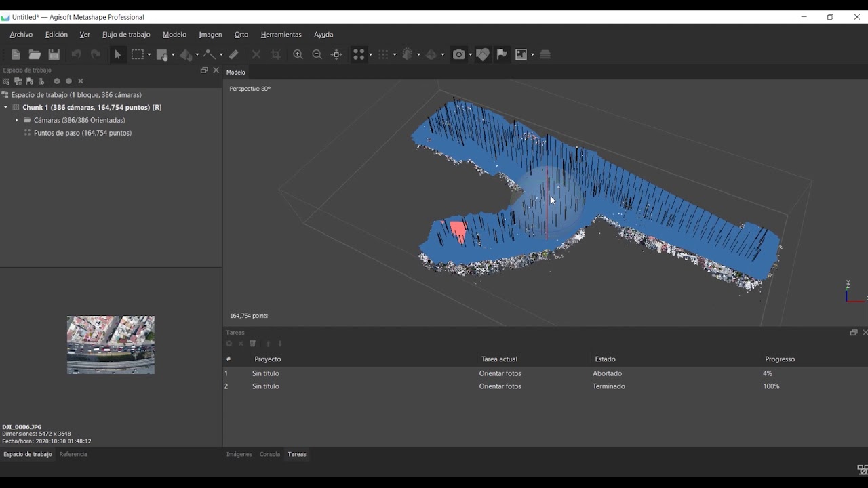This screenshot has width=868, height=488.
Task: Click the gear icon in the Tareas panel
Action: (229, 344)
